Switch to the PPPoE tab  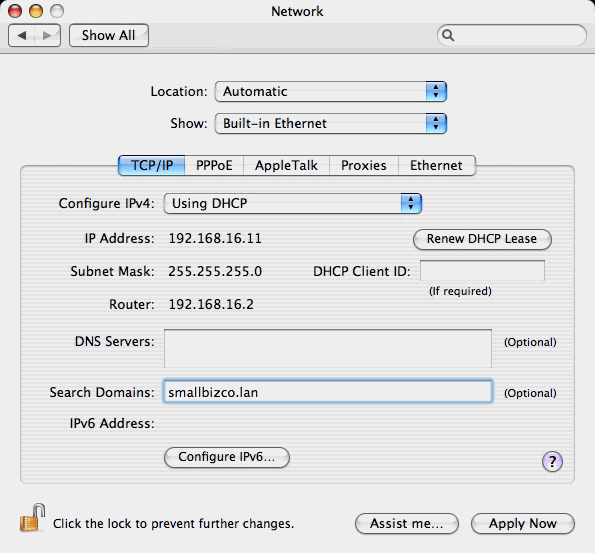pos(214,165)
